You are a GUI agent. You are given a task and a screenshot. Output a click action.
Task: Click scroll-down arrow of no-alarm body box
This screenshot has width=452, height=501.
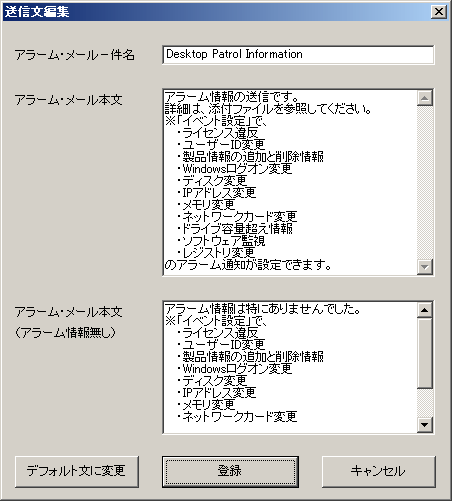tap(425, 425)
